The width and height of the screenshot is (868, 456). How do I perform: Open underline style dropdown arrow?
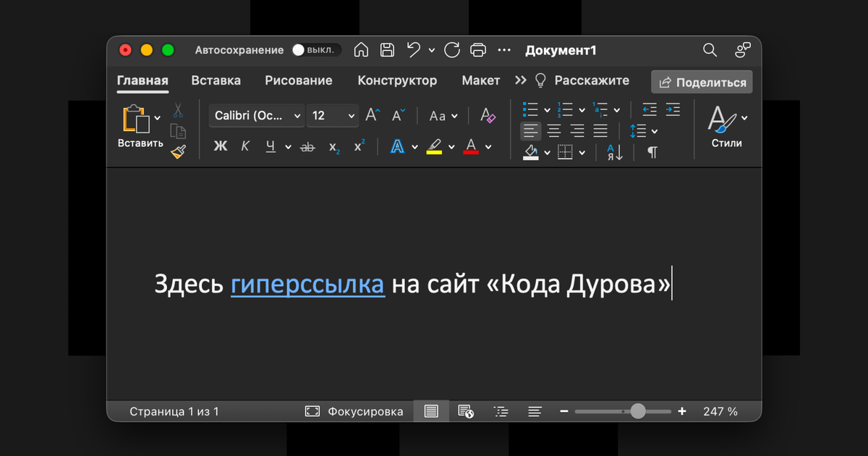tap(288, 147)
